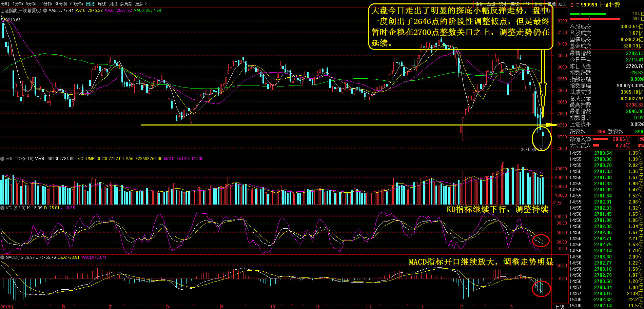Image resolution: width=644 pixels, height=309 pixels.
Task: Open the 指标 indicators menu
Action: point(479,4)
